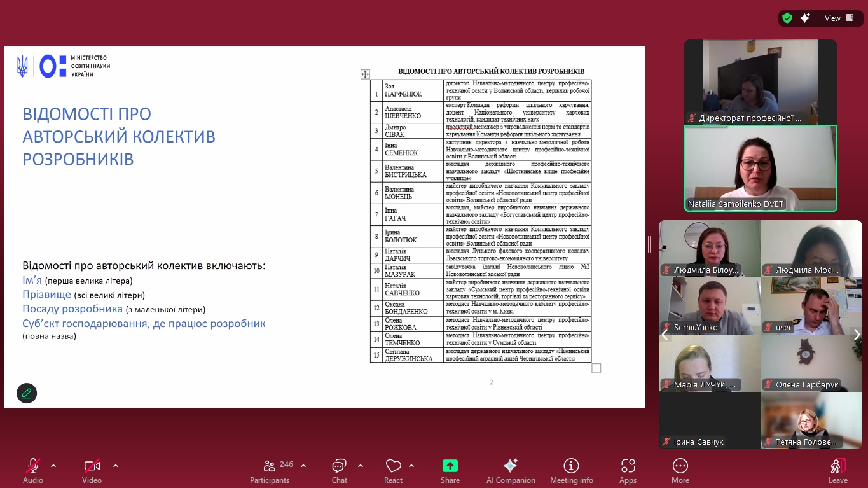Expand the Chat options chevron
868x488 pixels.
361,465
